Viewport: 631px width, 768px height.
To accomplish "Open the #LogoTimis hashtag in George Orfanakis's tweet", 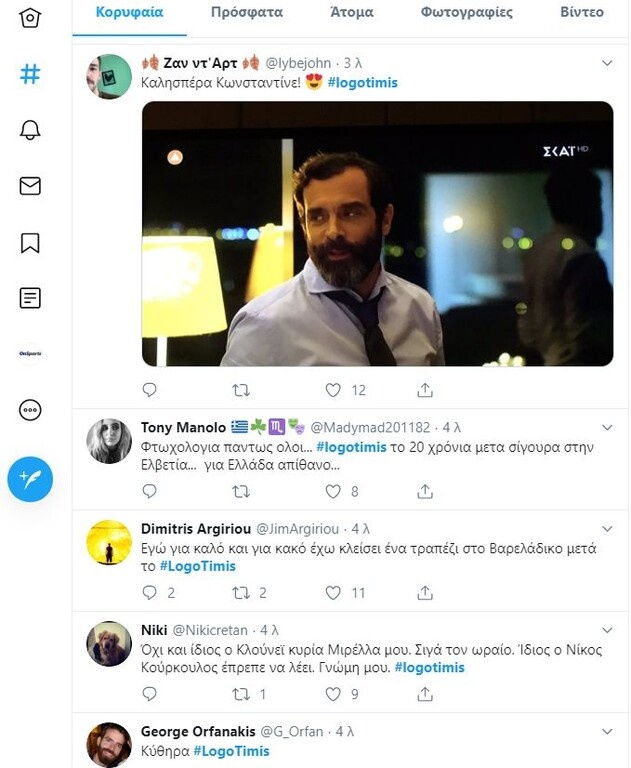I will tap(231, 751).
